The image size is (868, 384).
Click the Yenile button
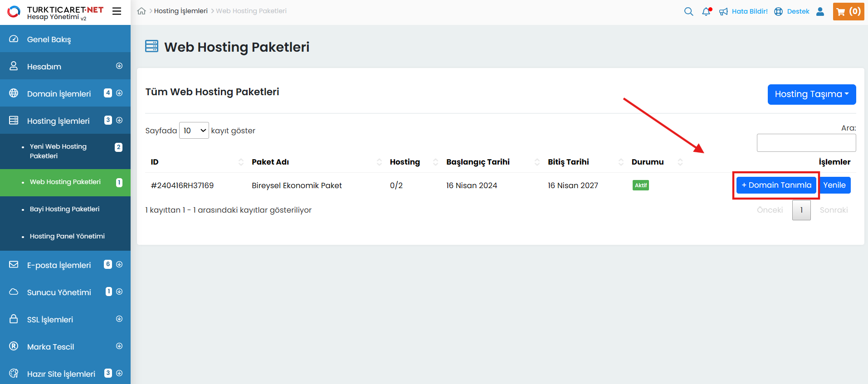tap(834, 185)
